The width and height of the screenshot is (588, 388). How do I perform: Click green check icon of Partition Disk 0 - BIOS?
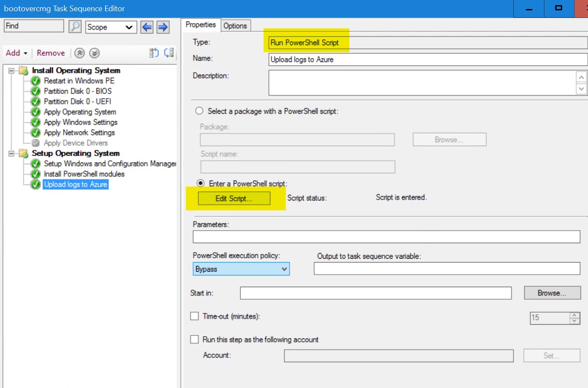36,91
